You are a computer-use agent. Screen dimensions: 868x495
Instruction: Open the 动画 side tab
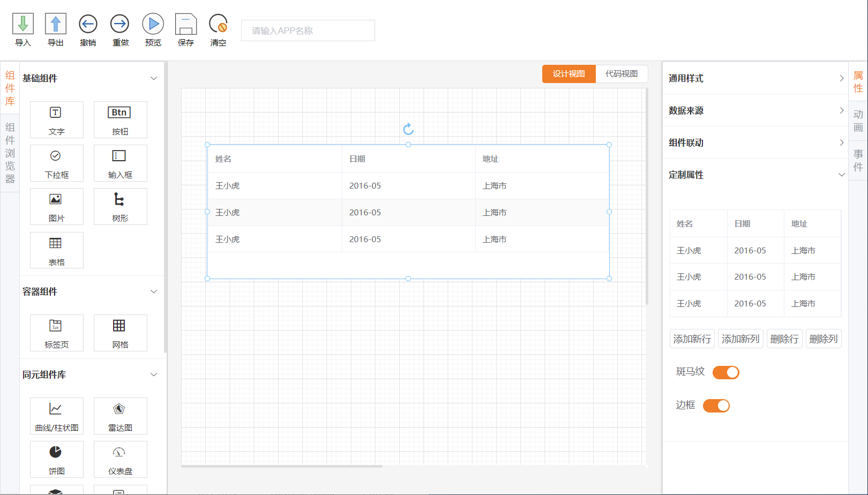(858, 121)
